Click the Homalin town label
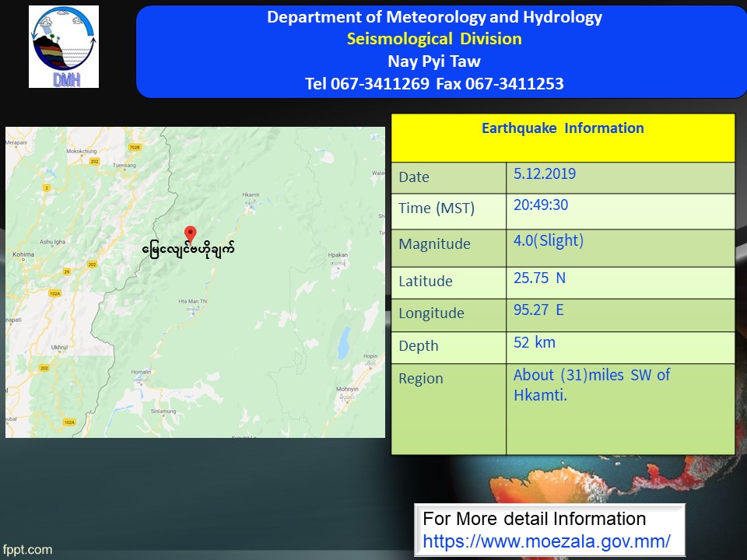 coord(141,373)
